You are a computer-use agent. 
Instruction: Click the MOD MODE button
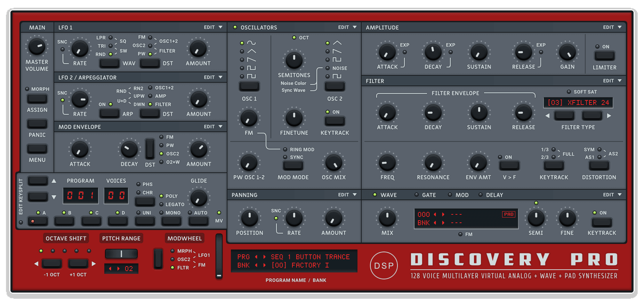(x=293, y=165)
